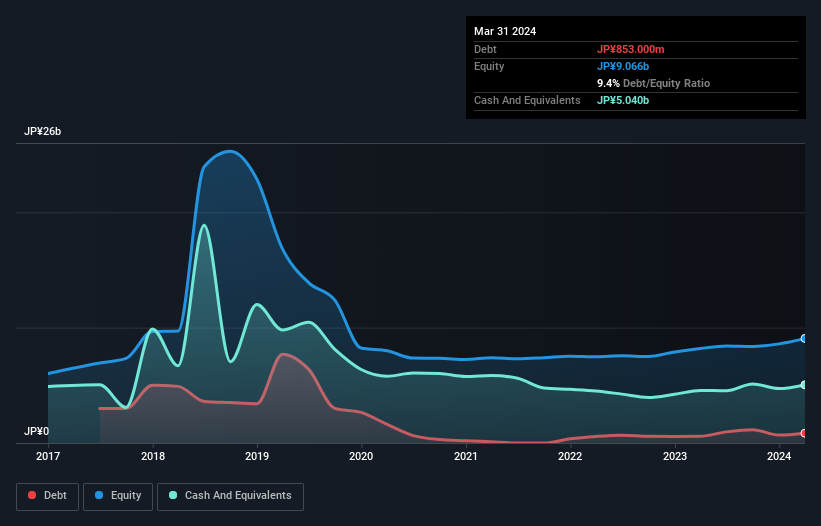This screenshot has height=526, width=821.
Task: Select the Equity endpoint marker at 2024
Action: [x=804, y=339]
